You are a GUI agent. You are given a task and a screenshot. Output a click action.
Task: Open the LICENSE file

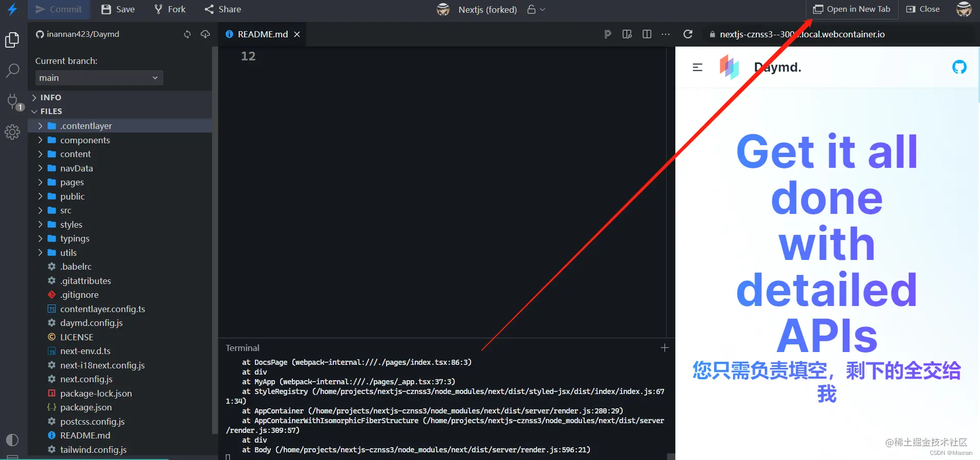pyautogui.click(x=120, y=337)
